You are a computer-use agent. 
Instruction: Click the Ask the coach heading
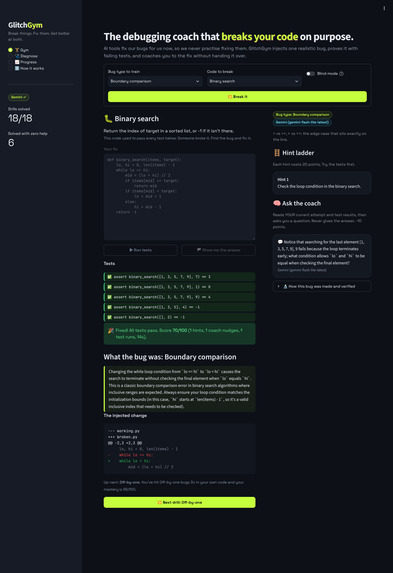pos(301,203)
